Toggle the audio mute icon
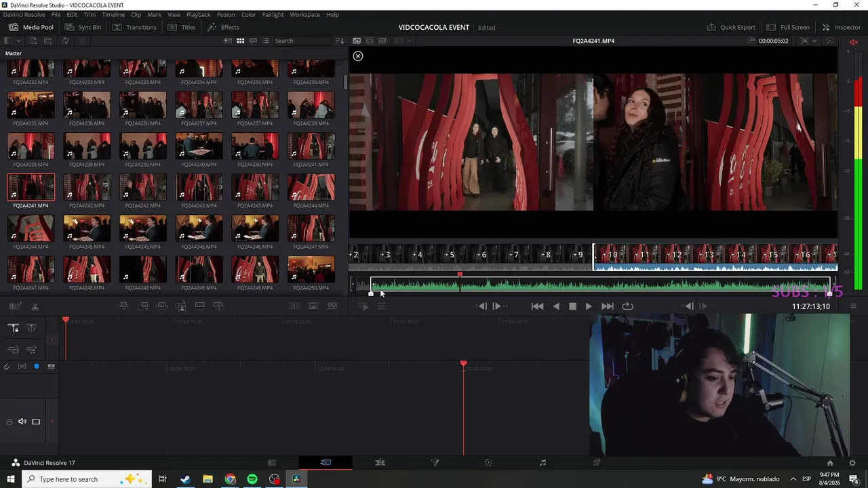Viewport: 868px width, 488px height. [854, 42]
